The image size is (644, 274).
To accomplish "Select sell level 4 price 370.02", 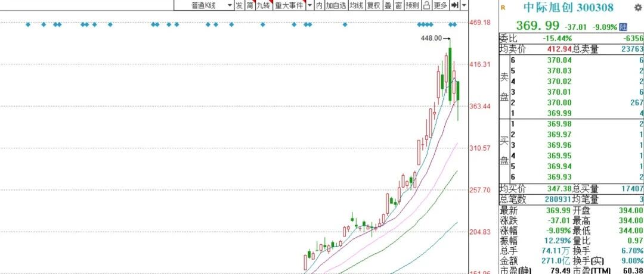I will pos(559,81).
